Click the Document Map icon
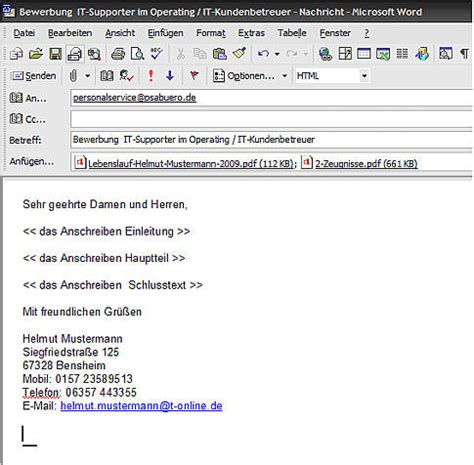This screenshot has width=474, height=465. click(x=446, y=54)
